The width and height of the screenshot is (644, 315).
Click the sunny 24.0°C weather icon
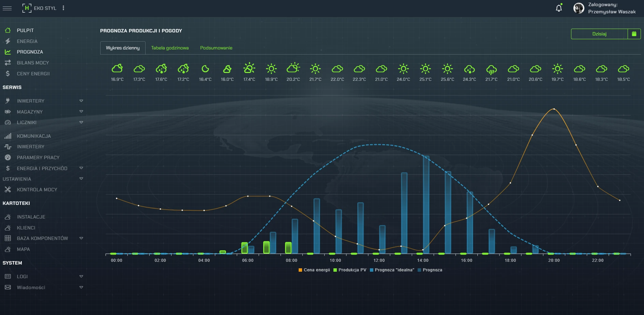point(403,69)
